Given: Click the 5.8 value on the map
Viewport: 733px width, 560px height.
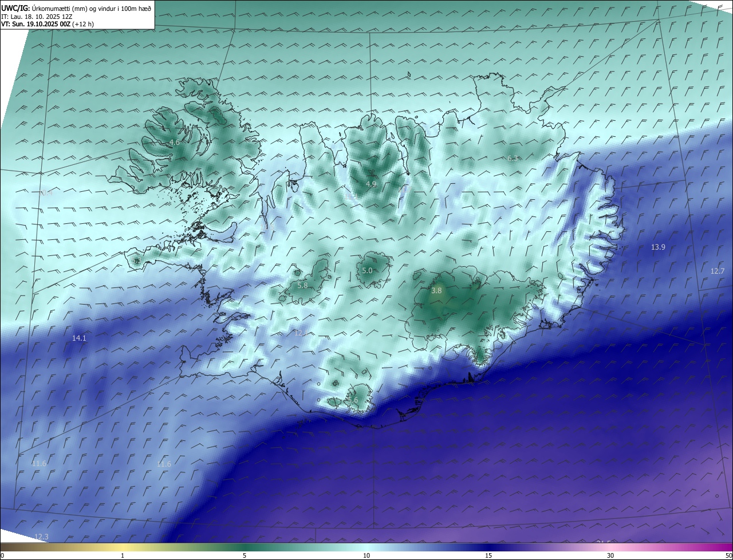Looking at the screenshot, I should tap(302, 285).
